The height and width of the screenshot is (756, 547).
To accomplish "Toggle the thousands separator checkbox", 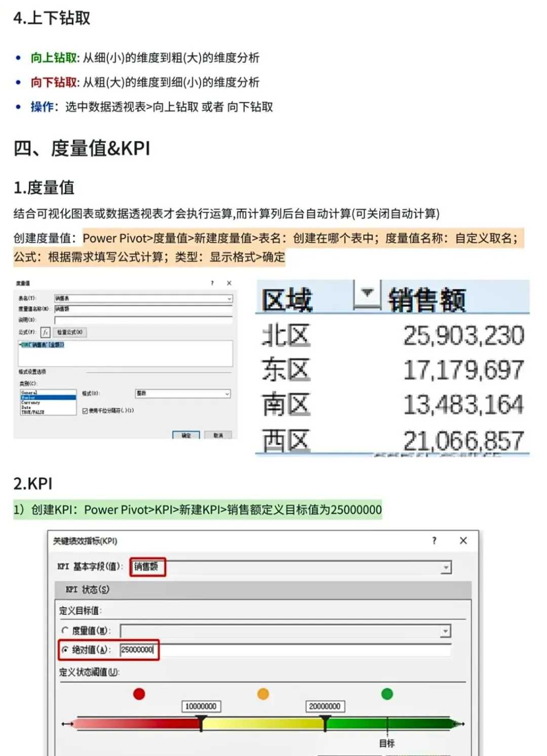I will (x=85, y=411).
